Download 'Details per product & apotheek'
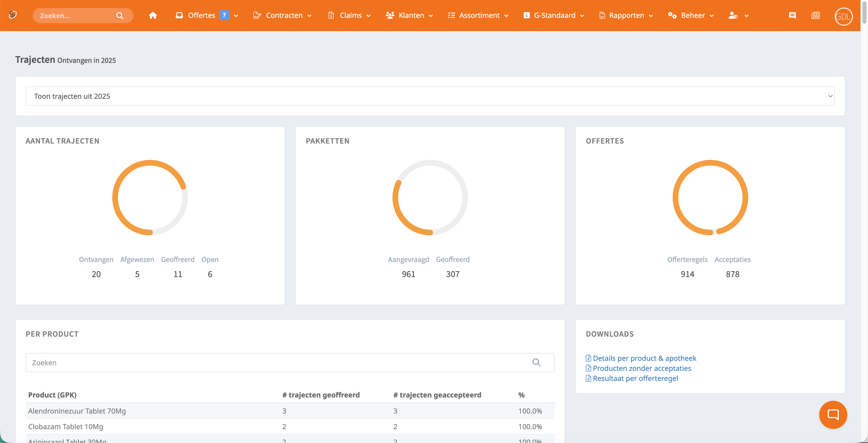The width and height of the screenshot is (868, 443). 641,358
